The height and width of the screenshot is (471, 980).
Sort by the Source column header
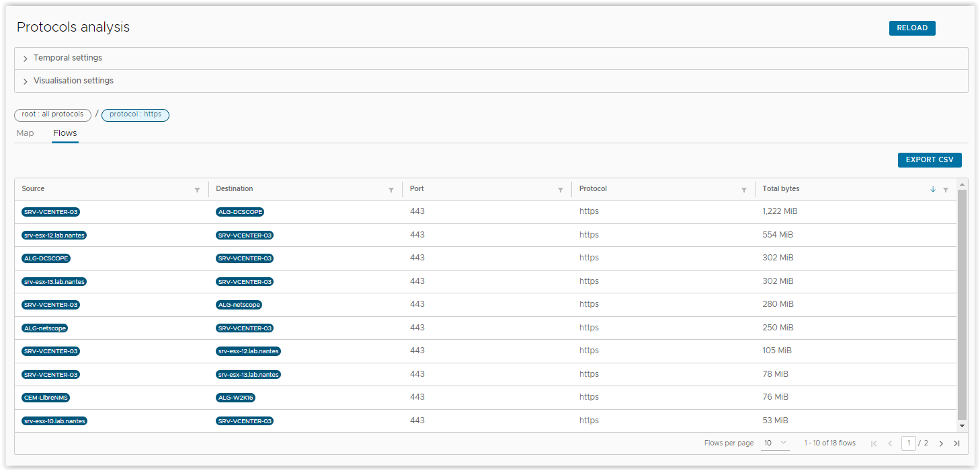pos(33,189)
